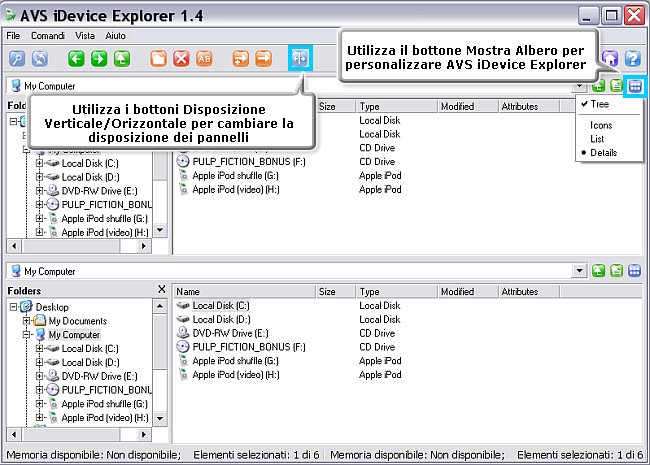This screenshot has height=465, width=650.
Task: Click top panel green up-folder icon
Action: [x=598, y=86]
